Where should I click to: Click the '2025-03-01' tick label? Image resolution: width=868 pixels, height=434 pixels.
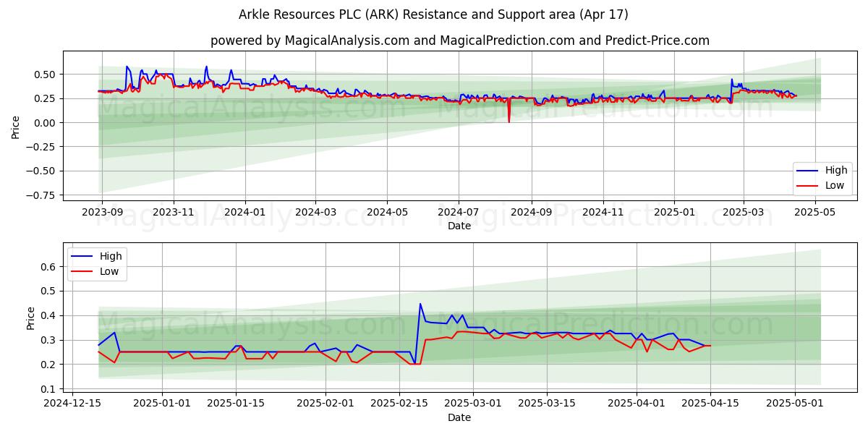click(473, 404)
